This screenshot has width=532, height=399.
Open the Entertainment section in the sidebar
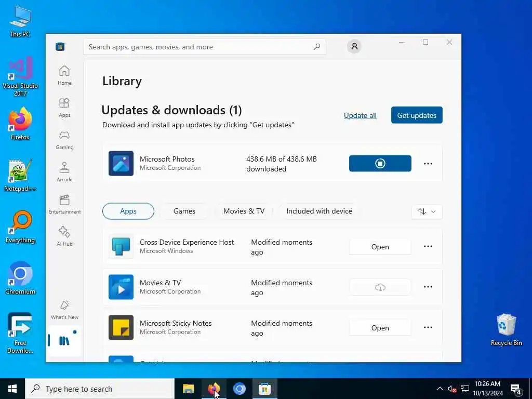(64, 204)
